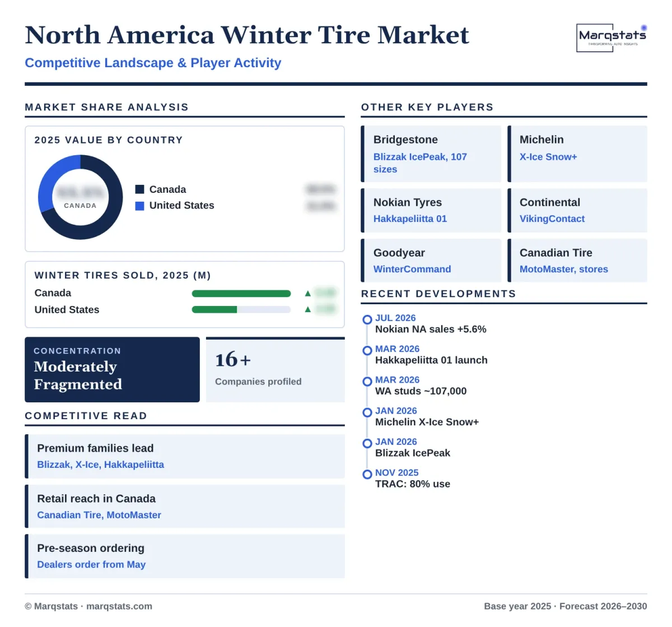This screenshot has height=627, width=672.
Task: Click the donut chart for country value
Action: tap(80, 197)
